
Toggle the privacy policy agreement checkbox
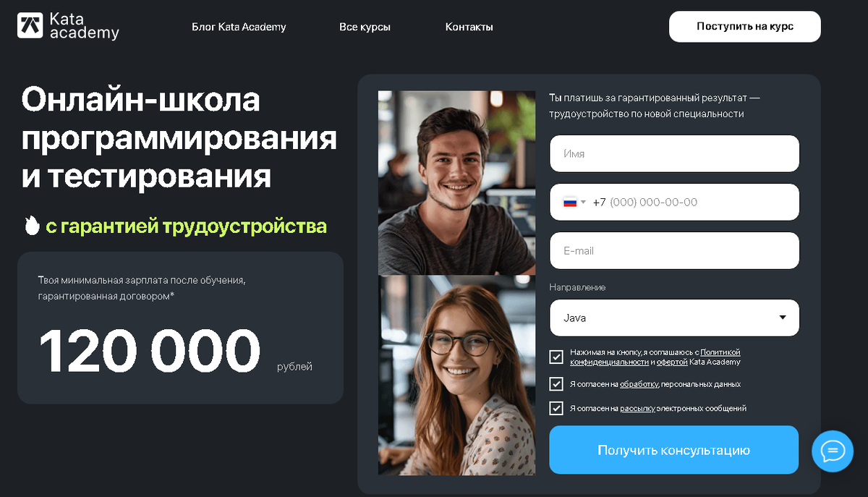(556, 357)
